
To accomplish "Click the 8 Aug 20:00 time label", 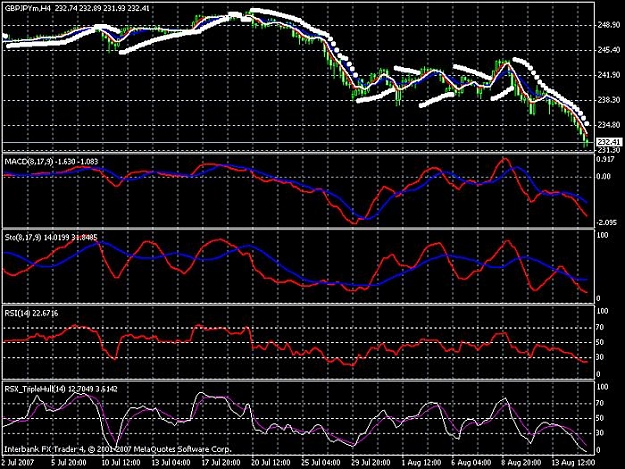I will (521, 463).
